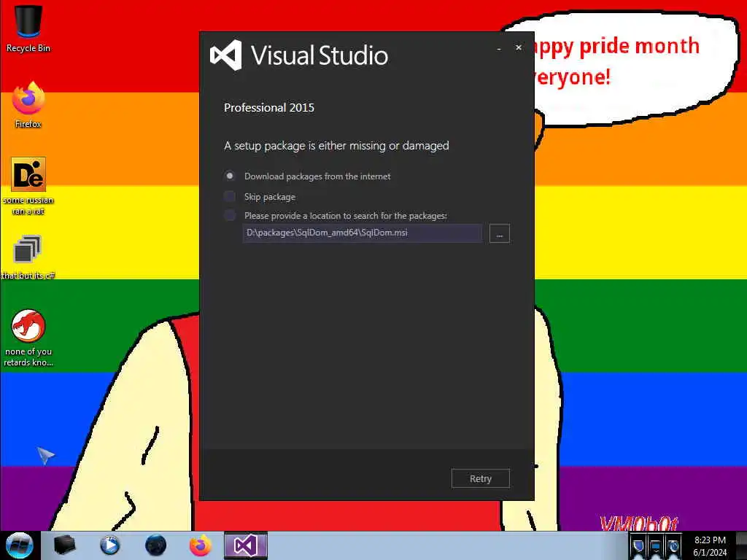This screenshot has width=747, height=560.
Task: Switch to Visual Studio taskbar button
Action: pyautogui.click(x=245, y=545)
